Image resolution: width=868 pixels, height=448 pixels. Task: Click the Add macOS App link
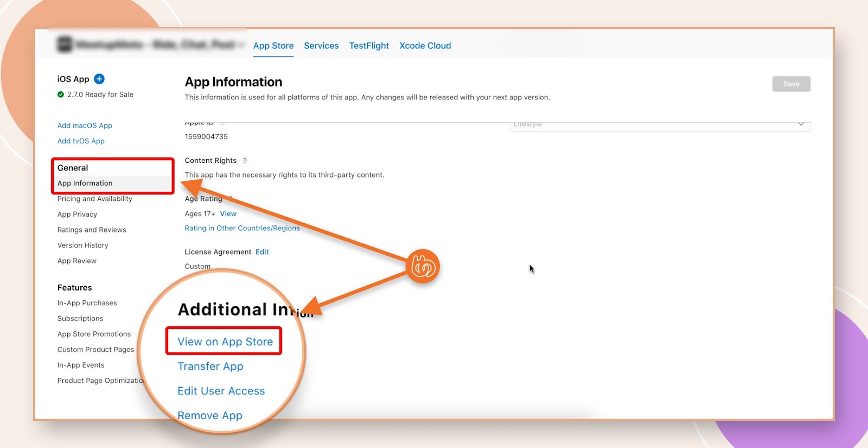click(85, 125)
